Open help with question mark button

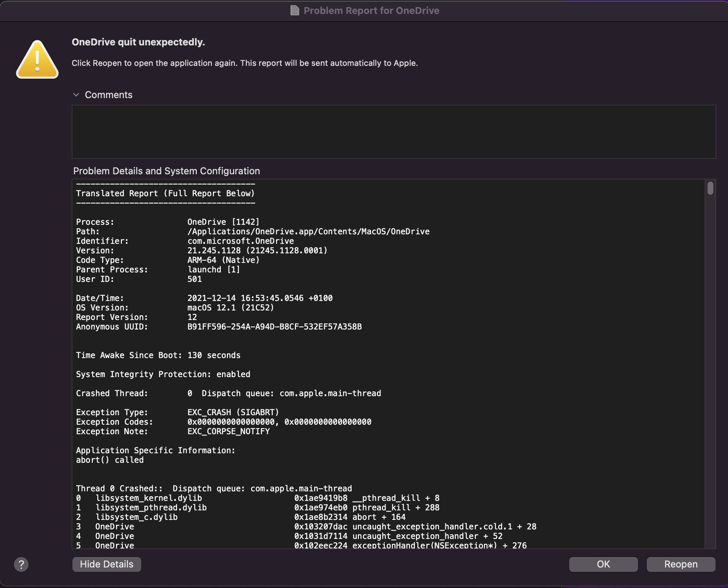21,564
